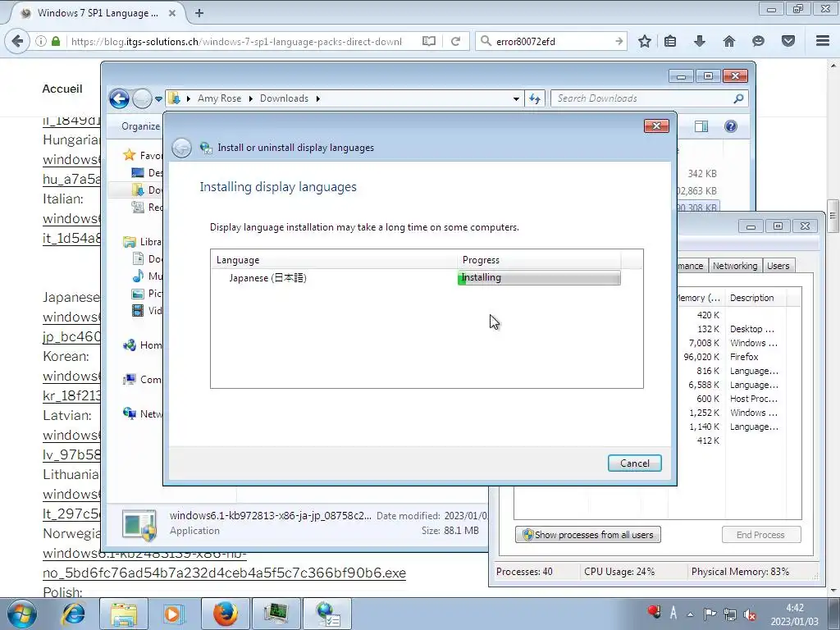The width and height of the screenshot is (840, 630).
Task: Close the display languages installer dialog
Action: (x=656, y=126)
